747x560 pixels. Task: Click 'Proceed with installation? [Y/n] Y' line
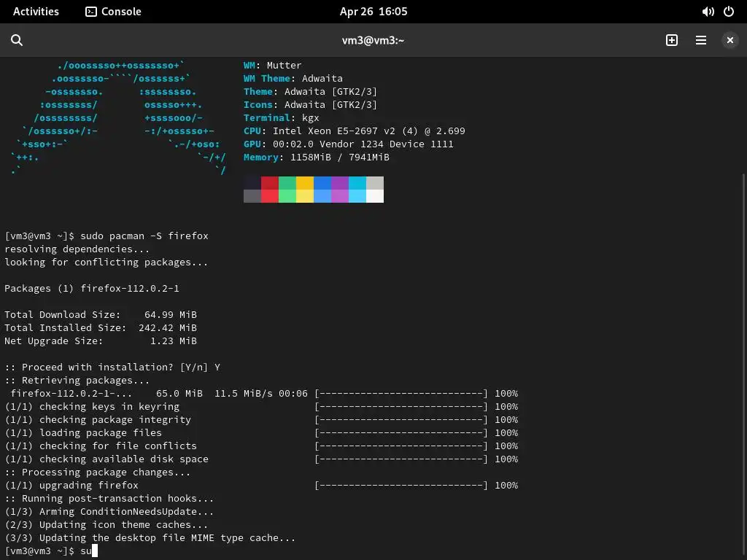click(x=112, y=367)
